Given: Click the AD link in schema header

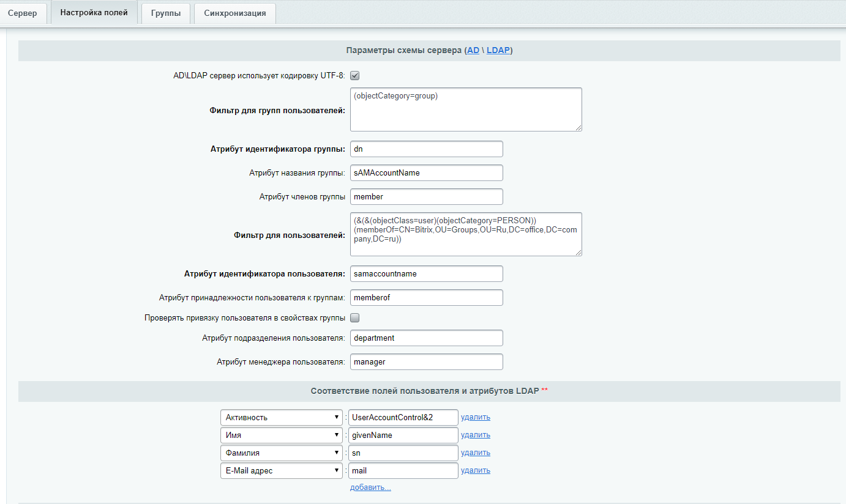Looking at the screenshot, I should pos(473,51).
